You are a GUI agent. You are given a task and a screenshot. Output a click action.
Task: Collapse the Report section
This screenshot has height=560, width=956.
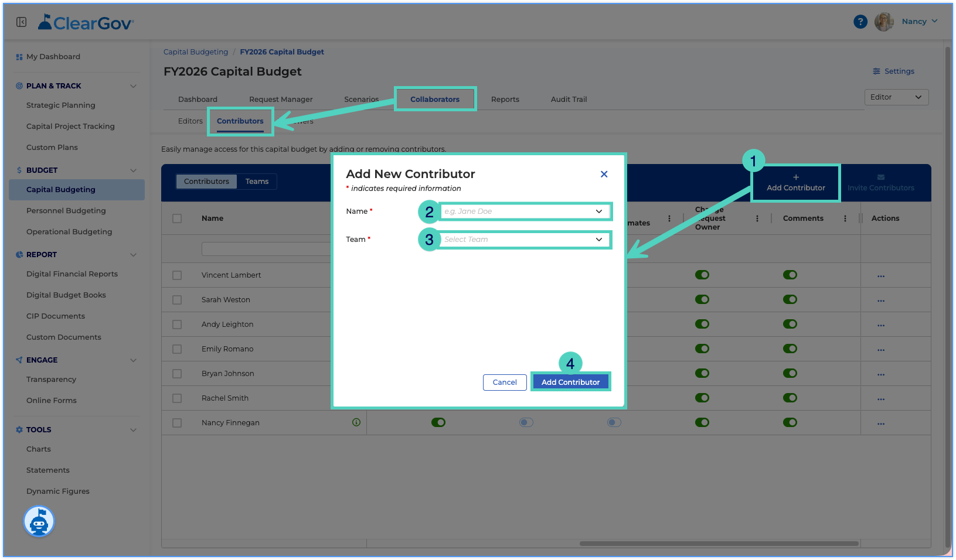(133, 255)
